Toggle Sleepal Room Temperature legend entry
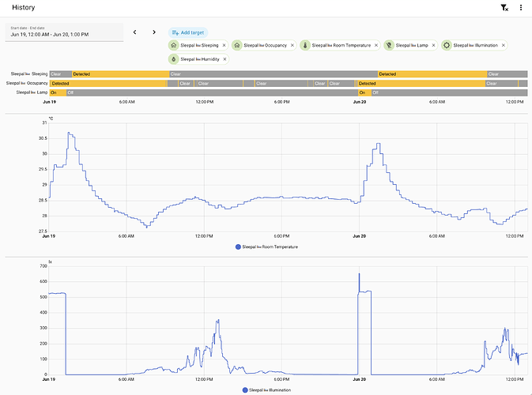The height and width of the screenshot is (395, 532). [x=266, y=246]
